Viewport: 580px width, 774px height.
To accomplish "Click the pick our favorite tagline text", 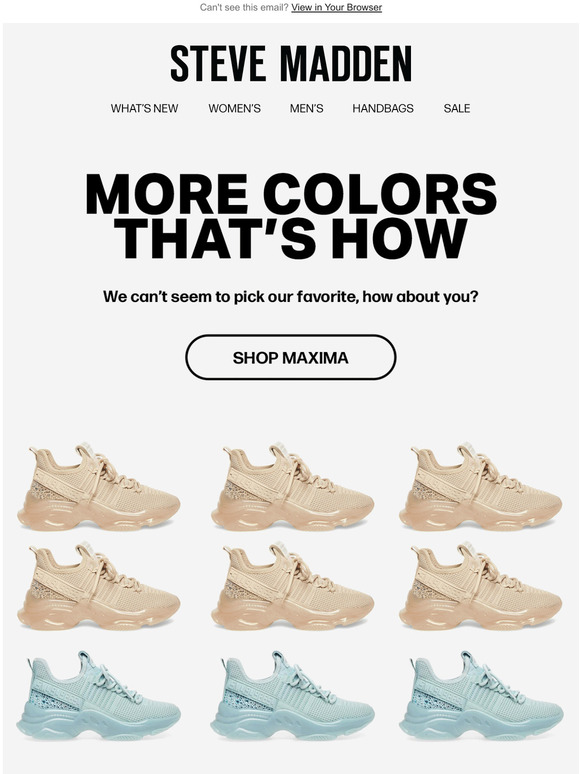I will tap(291, 297).
